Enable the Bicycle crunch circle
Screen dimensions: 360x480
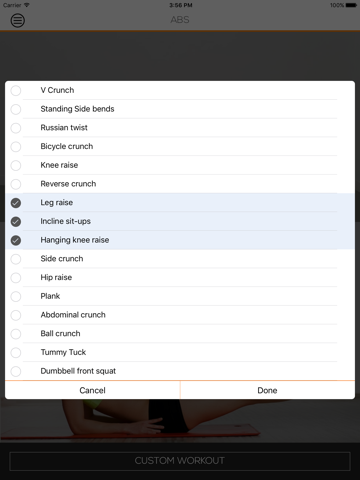point(16,146)
